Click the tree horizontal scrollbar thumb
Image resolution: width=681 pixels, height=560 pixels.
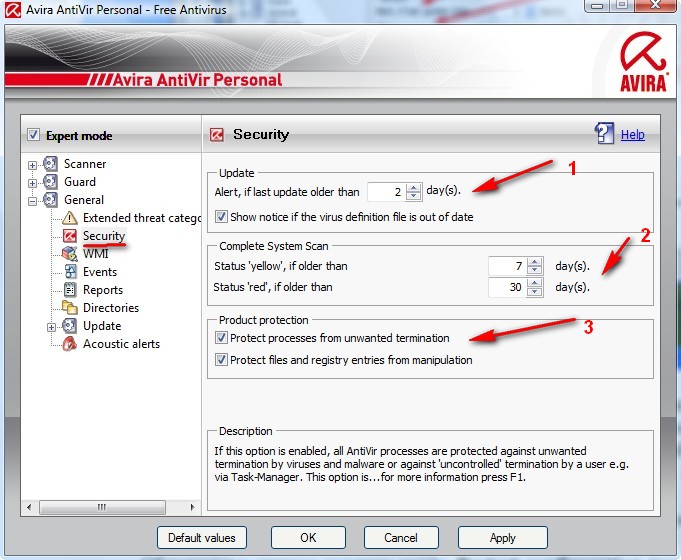pyautogui.click(x=102, y=507)
